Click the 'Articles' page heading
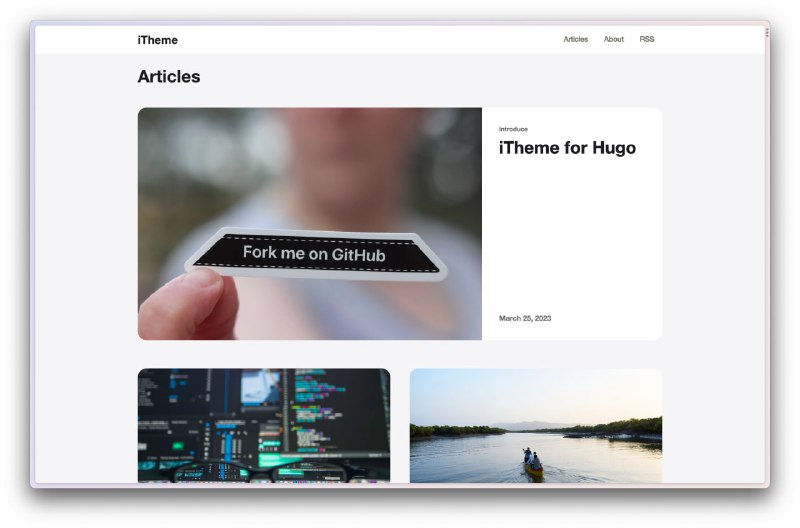The height and width of the screenshot is (528, 800). 169,77
